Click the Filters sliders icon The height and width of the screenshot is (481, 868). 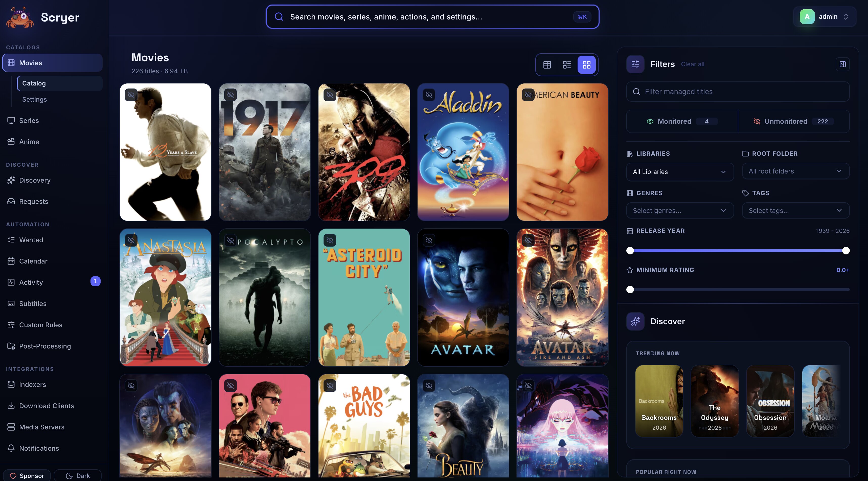click(635, 64)
